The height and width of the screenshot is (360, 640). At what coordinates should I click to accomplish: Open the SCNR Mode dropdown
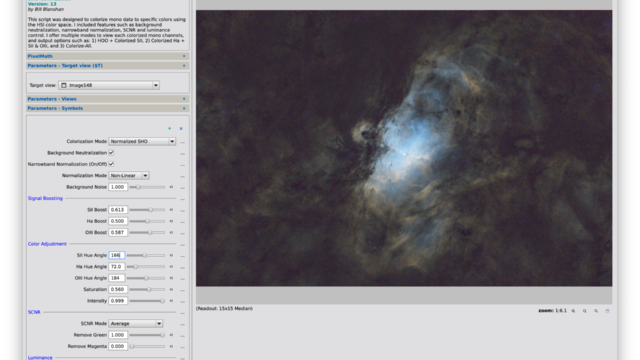[x=136, y=324]
